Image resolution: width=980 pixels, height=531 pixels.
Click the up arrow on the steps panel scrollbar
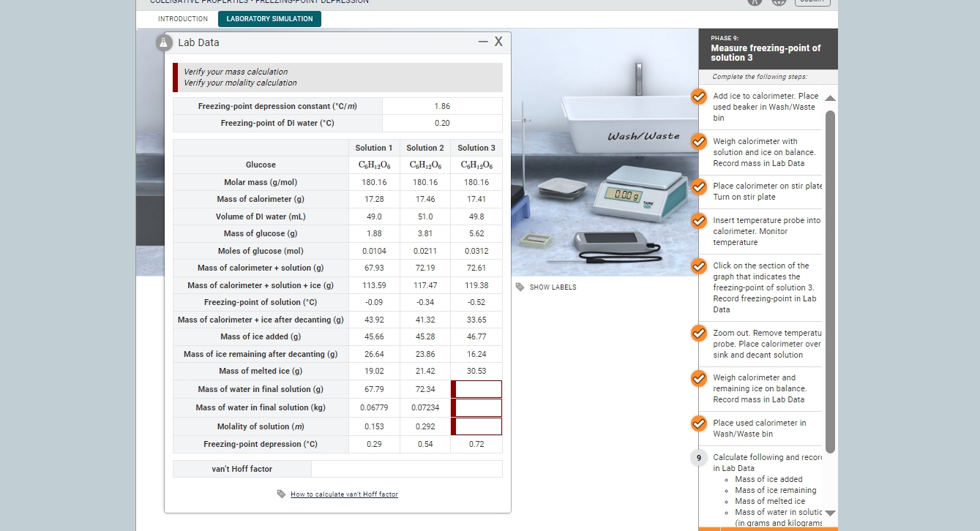829,97
